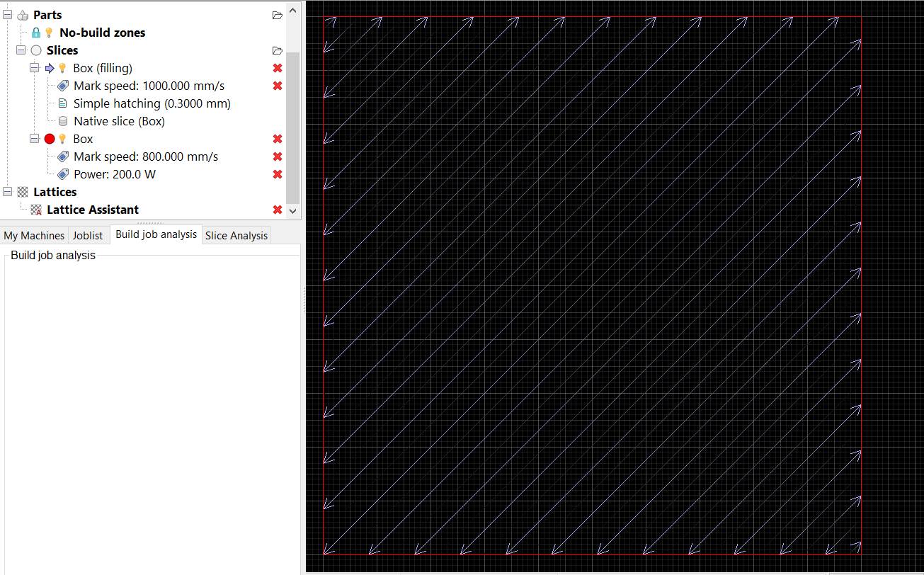Click the Lattice Assistant icon
924x575 pixels.
coord(35,209)
